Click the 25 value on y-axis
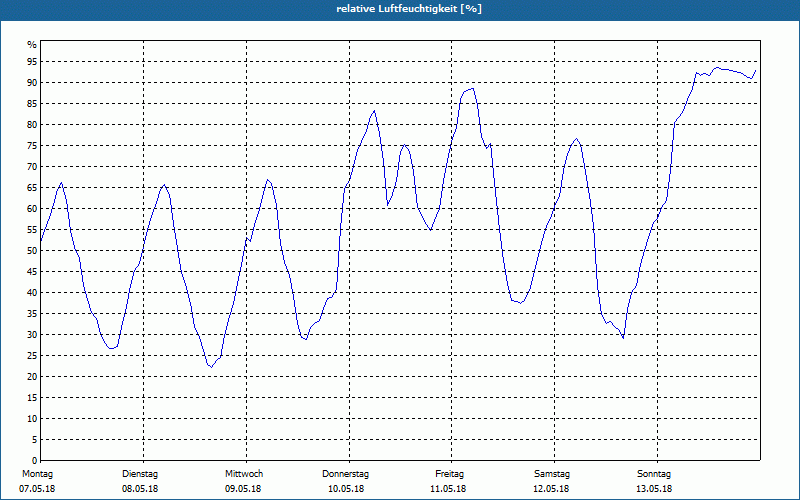 [x=32, y=356]
